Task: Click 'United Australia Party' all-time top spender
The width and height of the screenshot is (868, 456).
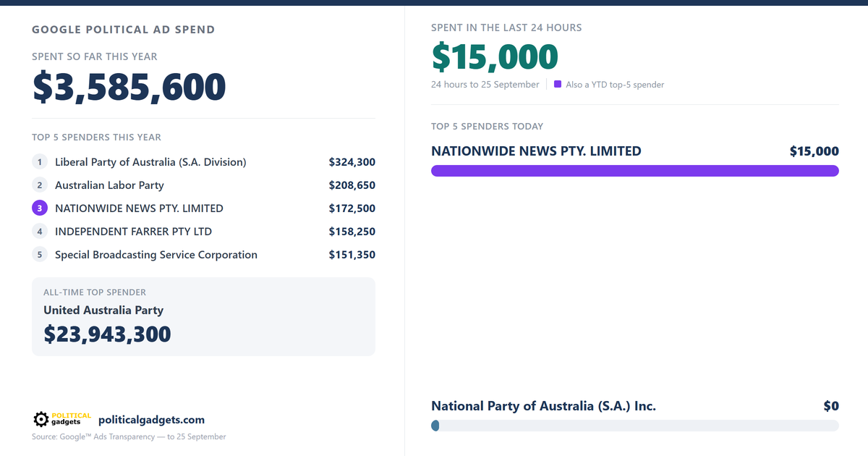Action: pos(103,310)
